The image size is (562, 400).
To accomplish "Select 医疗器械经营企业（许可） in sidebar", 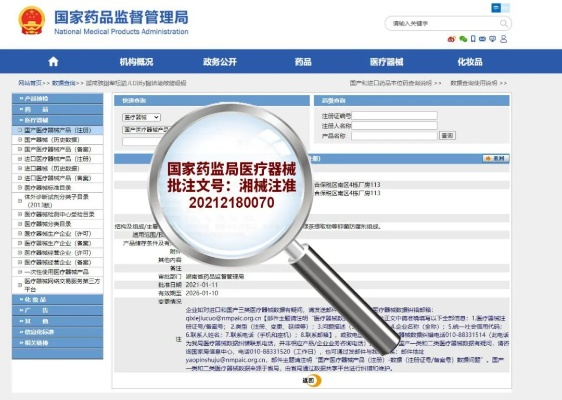I will click(57, 253).
